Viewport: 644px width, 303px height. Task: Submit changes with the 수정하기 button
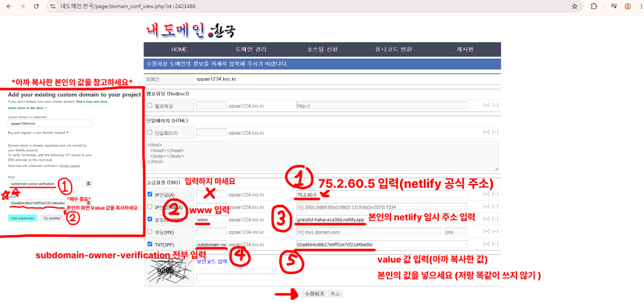(x=314, y=294)
